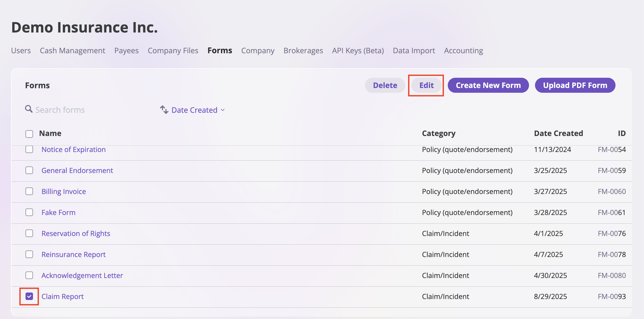Toggle the select-all checkbox beside Name
Viewport: 644px width, 319px height.
pos(29,134)
